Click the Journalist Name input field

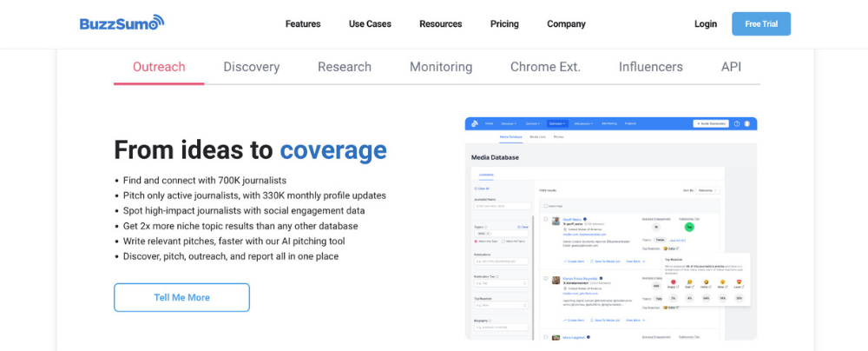coord(503,206)
